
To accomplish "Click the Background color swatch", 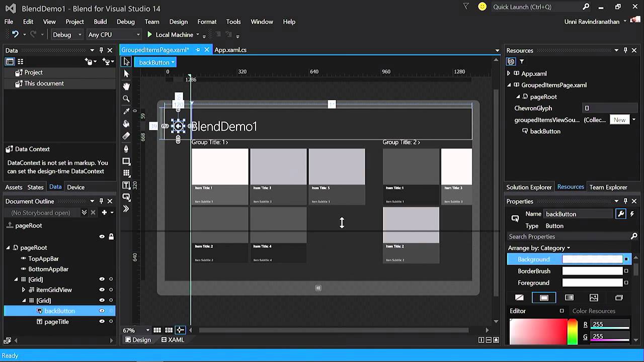I will (592, 259).
